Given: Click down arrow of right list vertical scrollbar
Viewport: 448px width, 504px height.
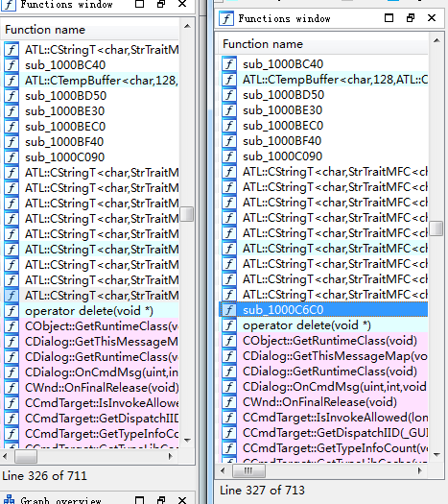Looking at the screenshot, I should click(x=436, y=454).
